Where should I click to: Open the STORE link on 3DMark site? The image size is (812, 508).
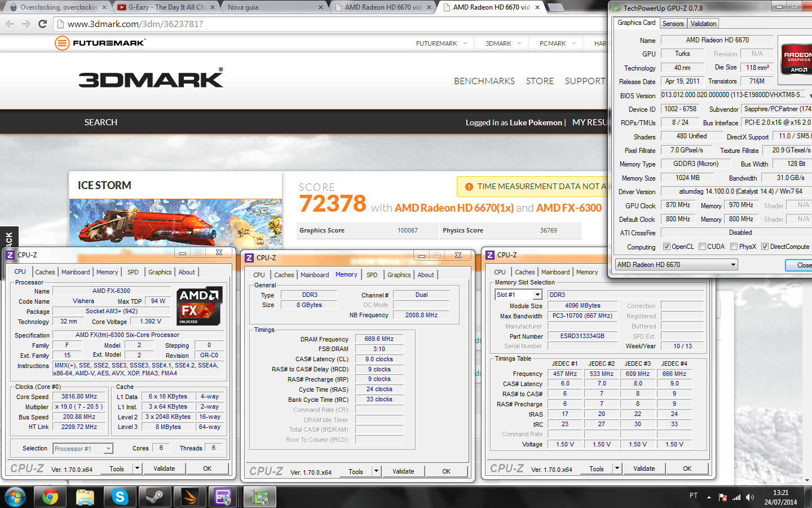pos(540,81)
